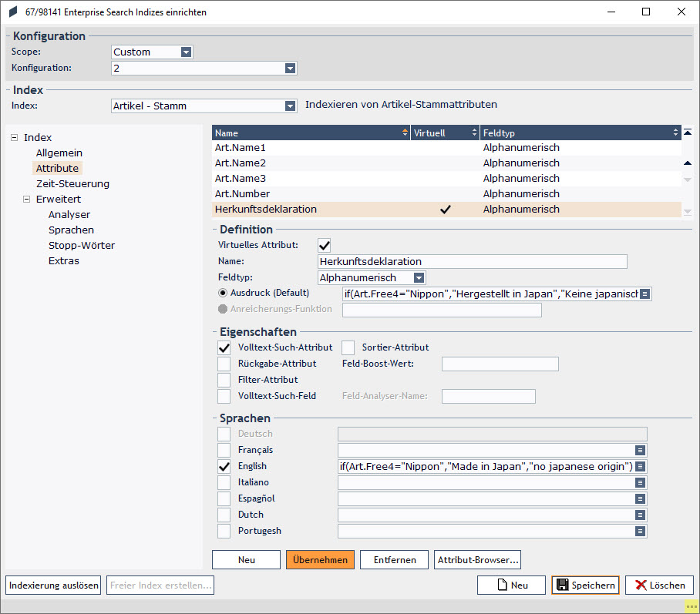Click the application icon in title bar
Screen dimensions: 700x614
tap(13, 12)
